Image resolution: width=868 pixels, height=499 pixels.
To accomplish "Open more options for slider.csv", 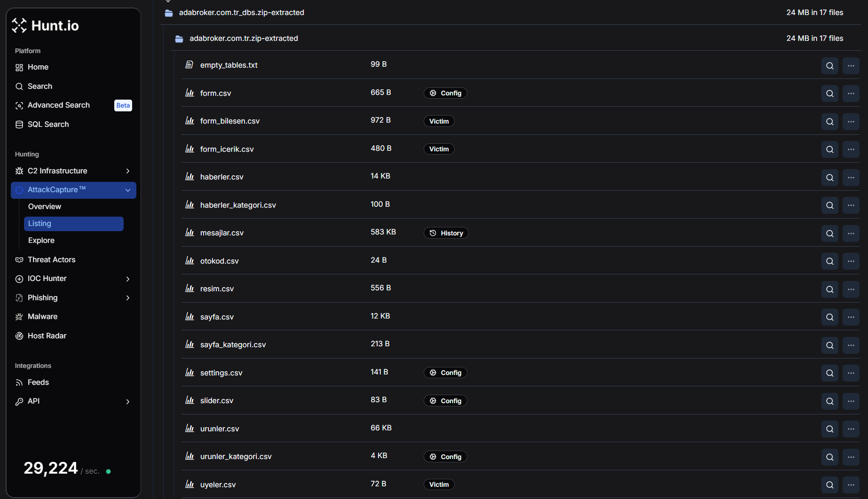I will pyautogui.click(x=851, y=401).
